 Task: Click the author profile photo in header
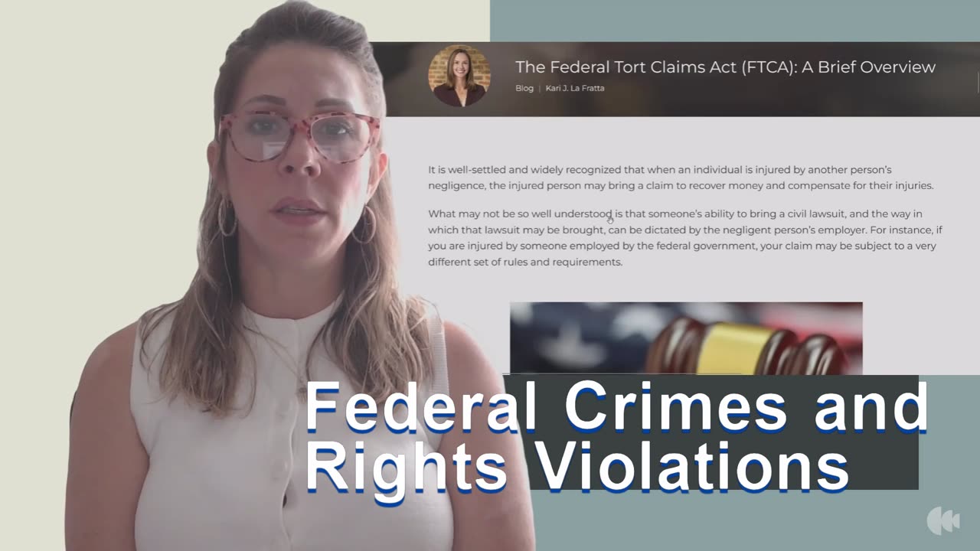click(x=459, y=76)
